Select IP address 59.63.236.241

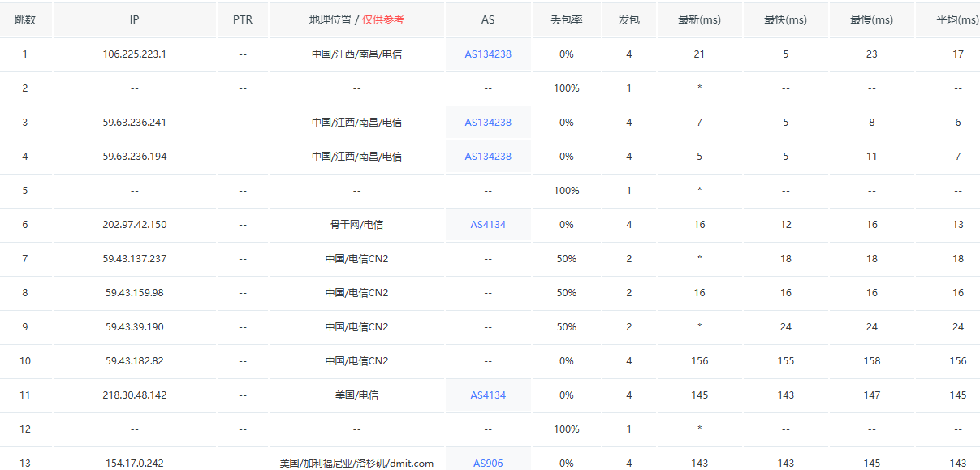point(135,123)
